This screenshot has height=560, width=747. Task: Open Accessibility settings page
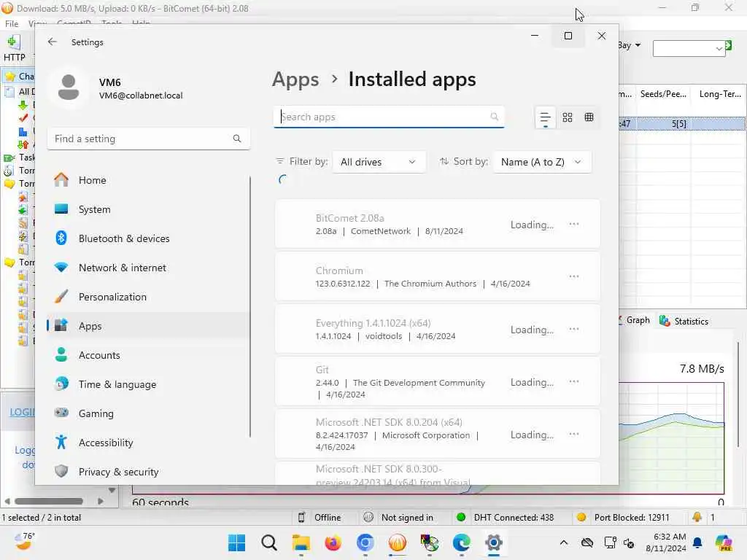149,443
